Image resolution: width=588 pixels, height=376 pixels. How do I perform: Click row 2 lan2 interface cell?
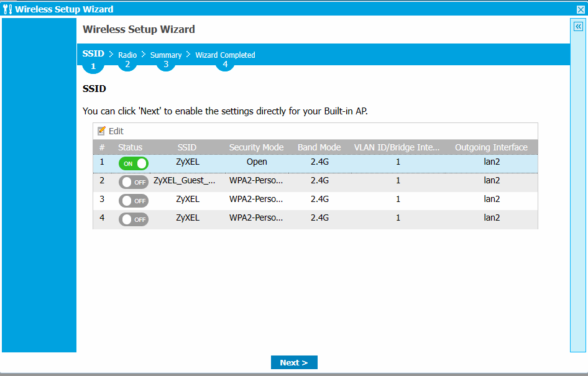[x=492, y=180]
